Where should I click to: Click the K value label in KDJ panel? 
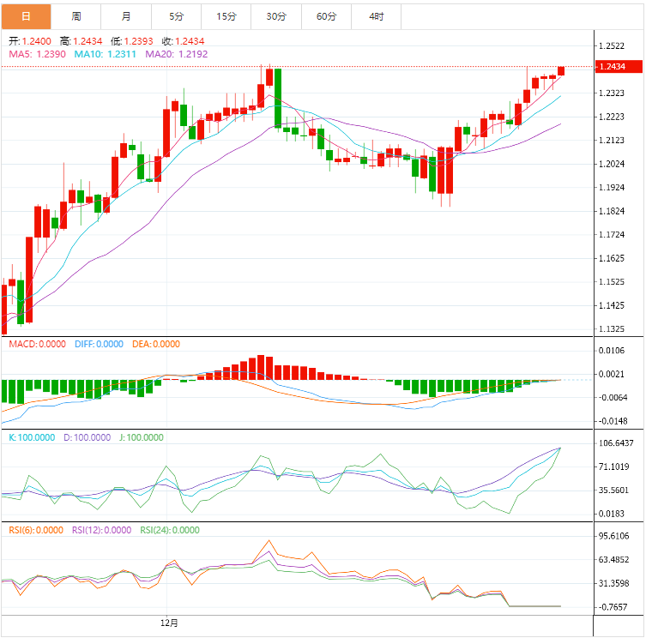pyautogui.click(x=33, y=437)
